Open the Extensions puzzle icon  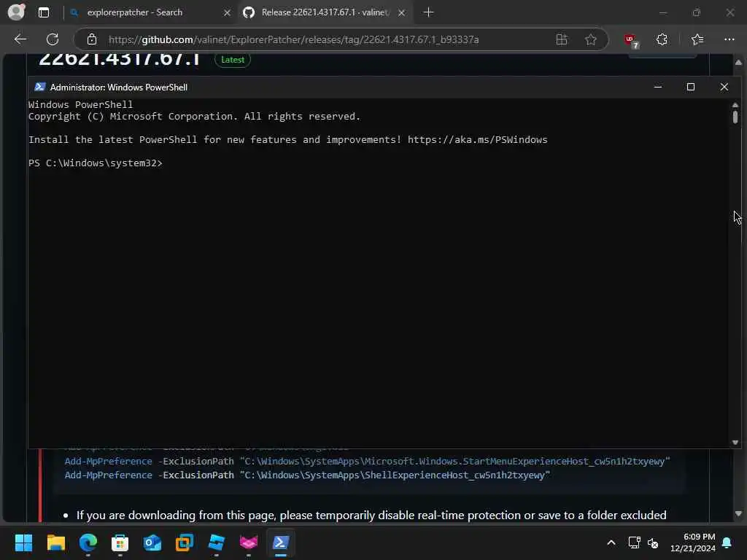(662, 39)
